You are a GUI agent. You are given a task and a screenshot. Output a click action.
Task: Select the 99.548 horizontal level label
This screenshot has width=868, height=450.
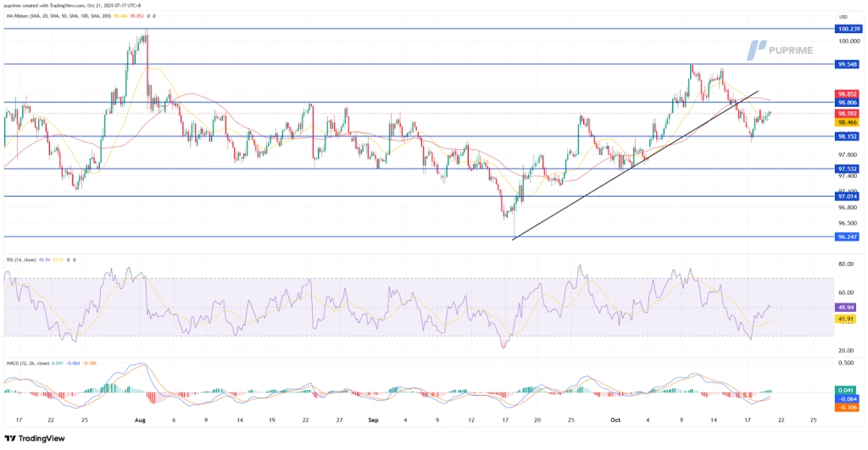point(849,64)
